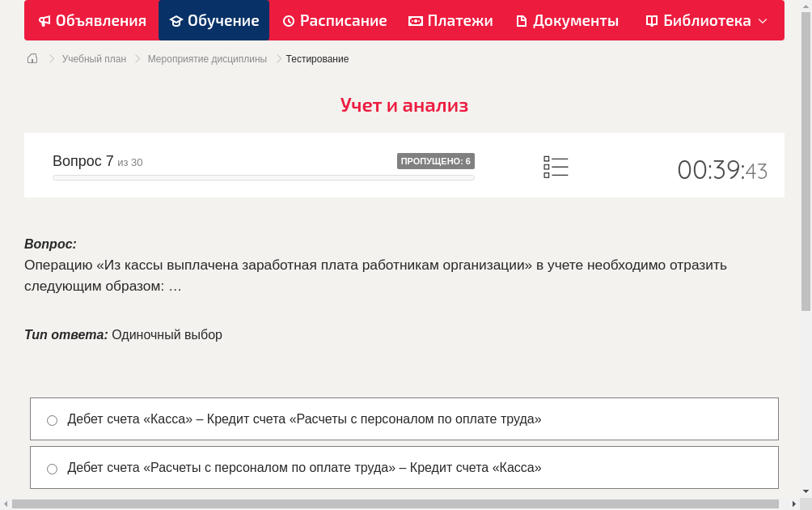This screenshot has width=812, height=510.
Task: Click the clock icon beside Расписание
Action: [x=288, y=20]
